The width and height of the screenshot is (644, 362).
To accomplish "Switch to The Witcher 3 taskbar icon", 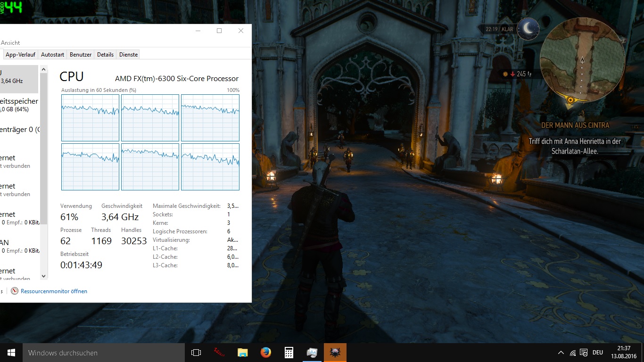I will (x=335, y=353).
